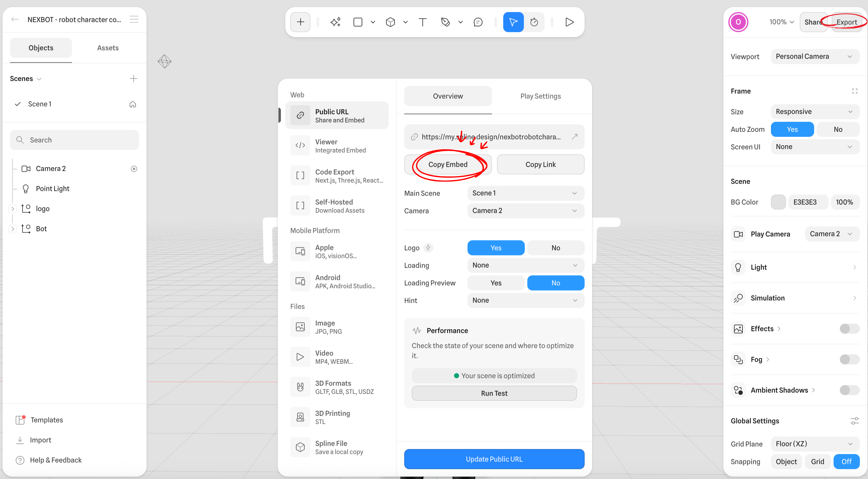Open the Hint dropdown
This screenshot has height=479, width=868.
[525, 301]
